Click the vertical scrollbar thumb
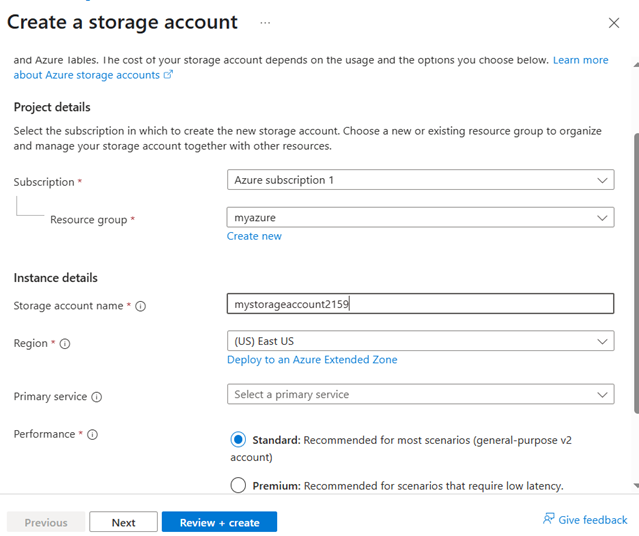Viewport: 639px width, 536px height. (636, 273)
